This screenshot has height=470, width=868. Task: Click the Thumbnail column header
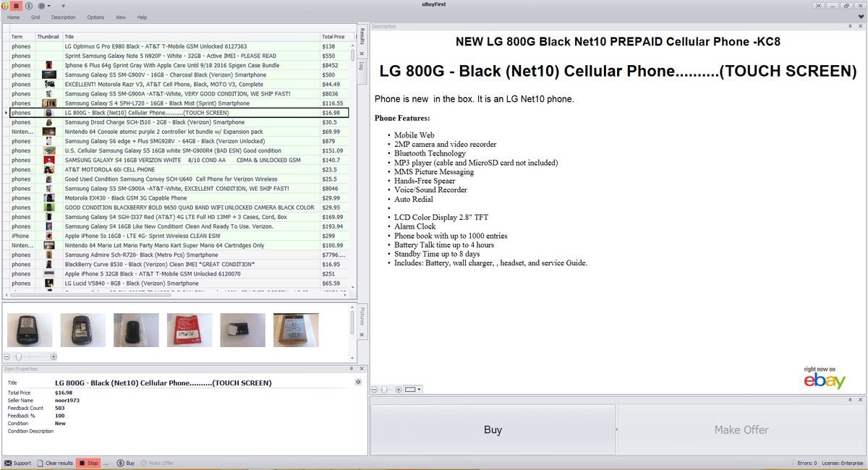pyautogui.click(x=48, y=36)
